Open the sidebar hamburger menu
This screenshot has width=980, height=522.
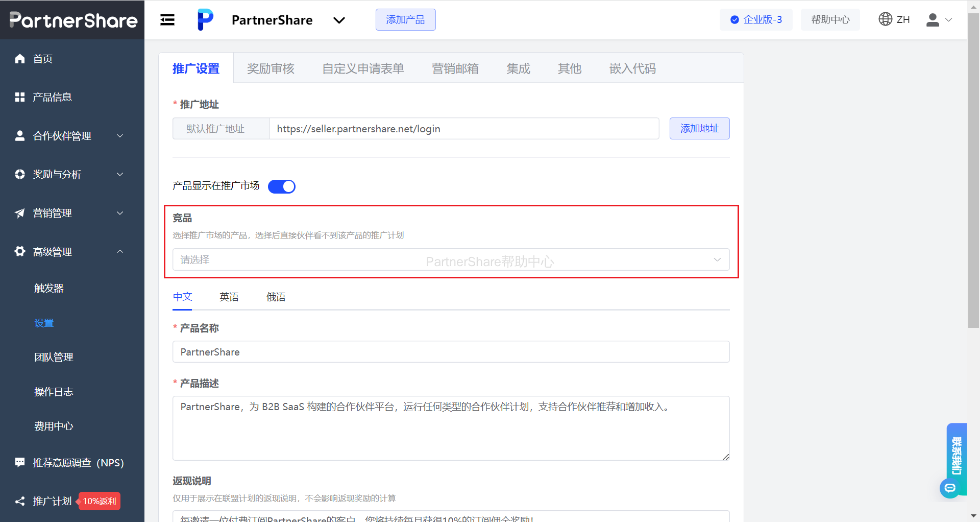click(167, 19)
